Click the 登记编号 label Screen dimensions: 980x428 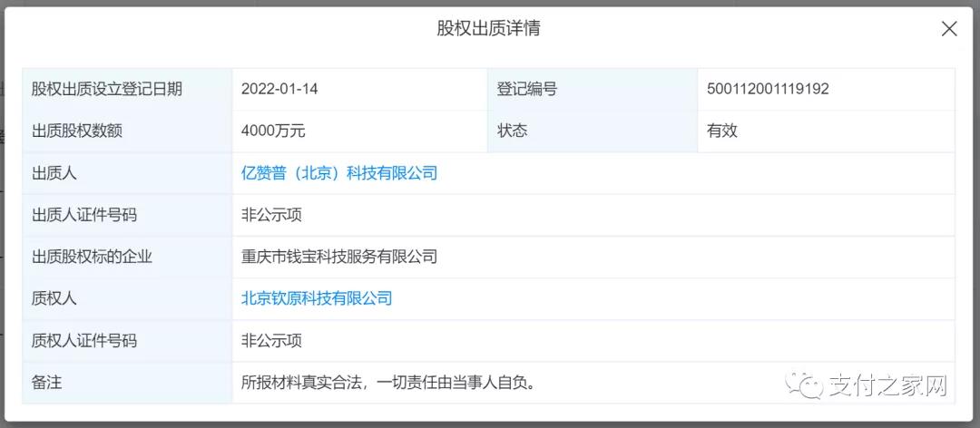coord(527,89)
